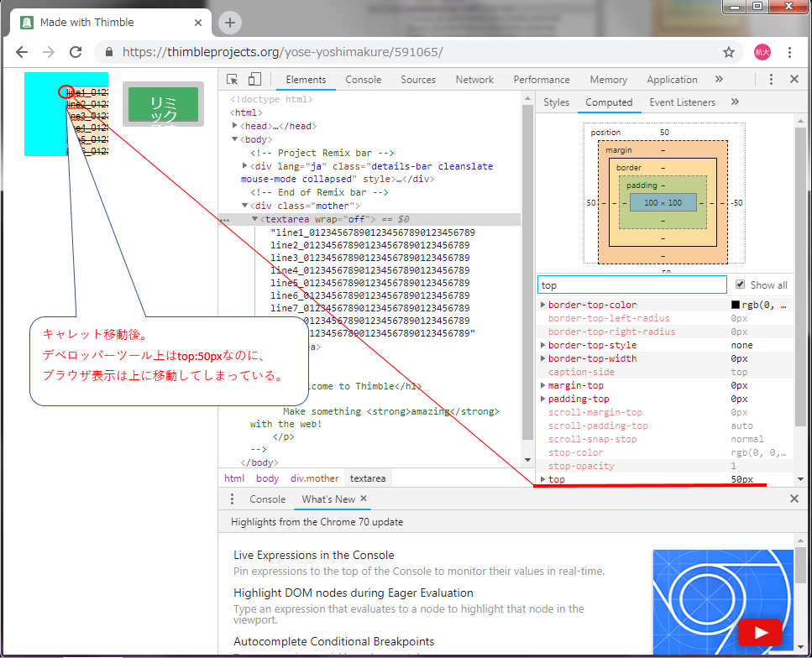Expand the margin-top computed property
Screen dimensions: 812x658
coord(542,386)
